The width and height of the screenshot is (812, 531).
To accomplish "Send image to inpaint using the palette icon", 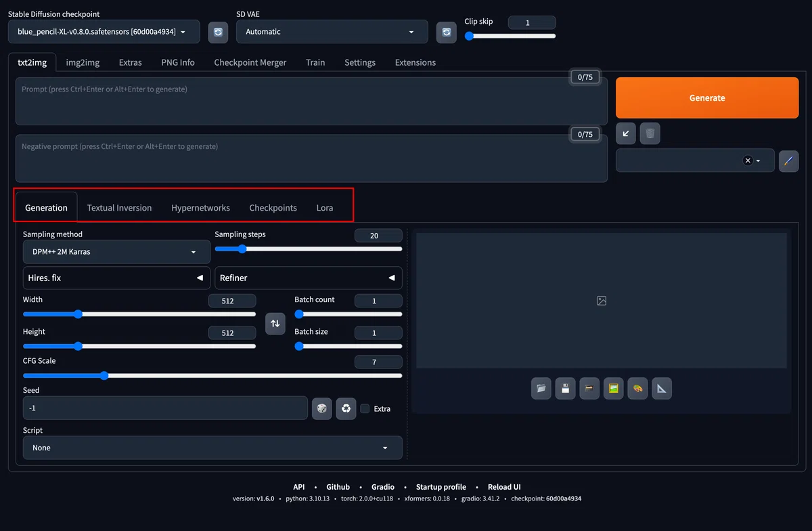I will click(637, 389).
